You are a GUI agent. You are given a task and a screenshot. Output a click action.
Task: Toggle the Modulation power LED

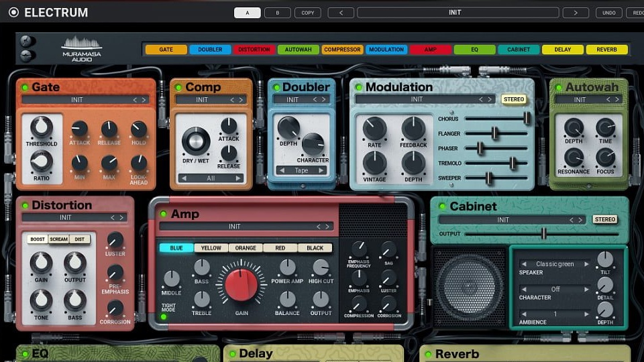359,87
